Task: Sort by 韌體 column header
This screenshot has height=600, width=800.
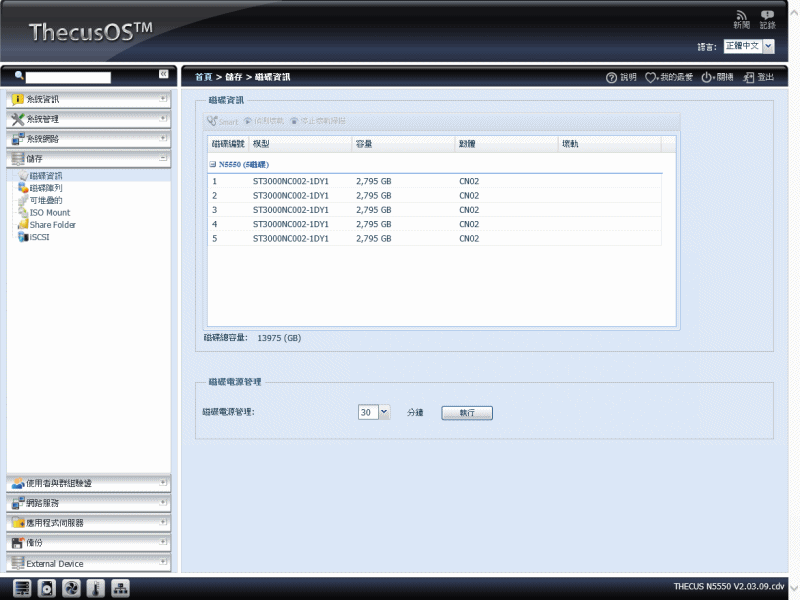Action: click(x=506, y=144)
